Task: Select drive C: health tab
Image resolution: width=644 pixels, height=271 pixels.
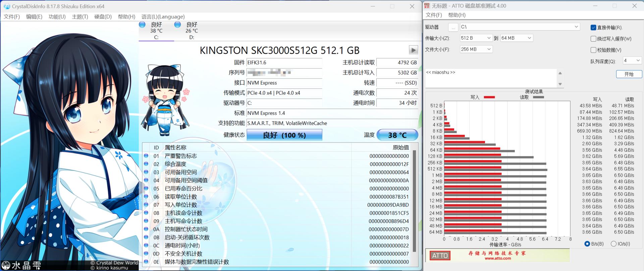Action: 156,31
